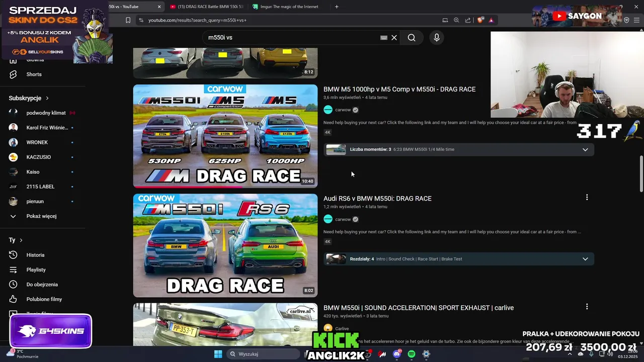Open Discord from the taskbar

[397, 354]
